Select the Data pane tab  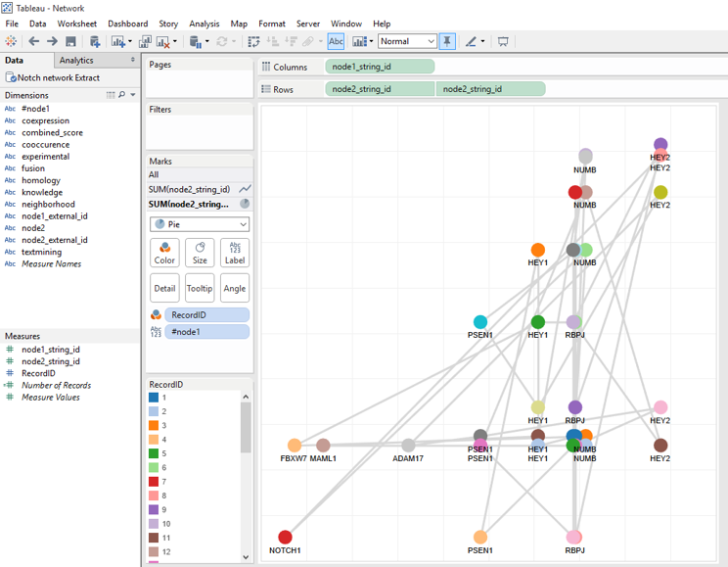[x=14, y=61]
